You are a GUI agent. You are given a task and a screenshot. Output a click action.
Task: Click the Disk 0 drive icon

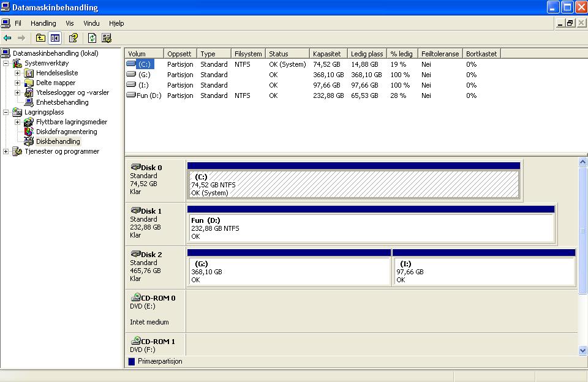click(x=135, y=167)
